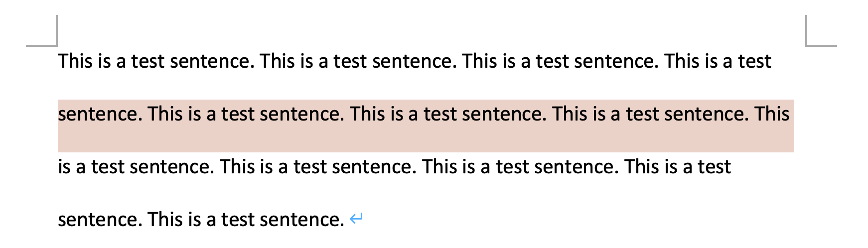The height and width of the screenshot is (248, 868).
Task: Click the last "This" on the third line
Action: pos(642,167)
